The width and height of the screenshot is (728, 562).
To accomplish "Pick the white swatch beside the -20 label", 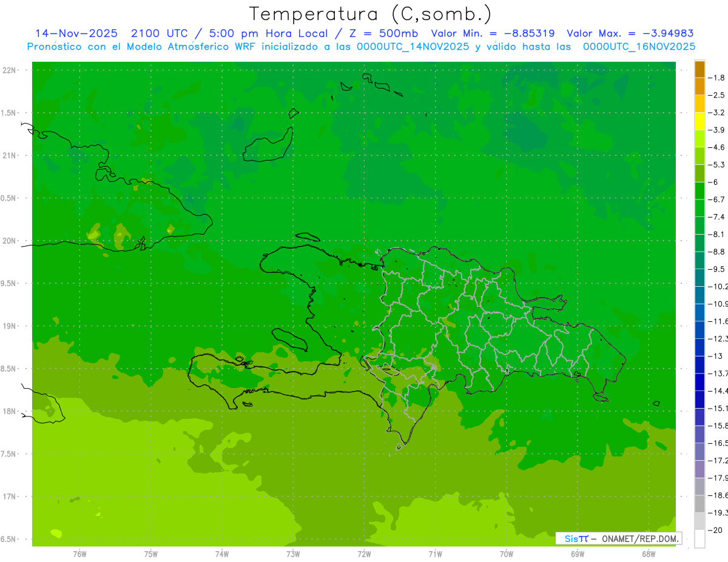I will click(700, 538).
